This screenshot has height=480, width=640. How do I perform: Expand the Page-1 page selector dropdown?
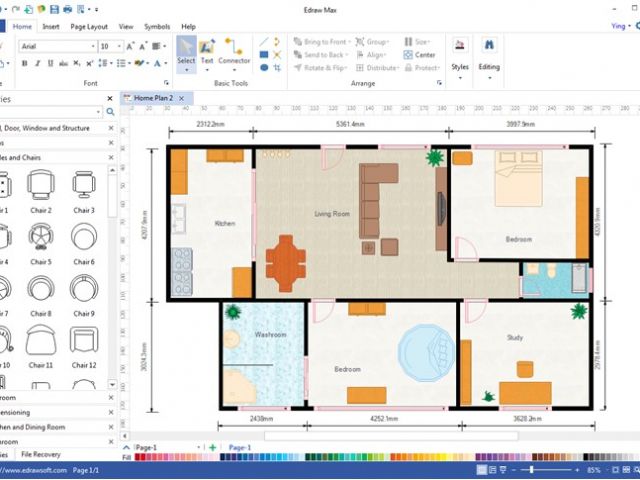pyautogui.click(x=200, y=447)
